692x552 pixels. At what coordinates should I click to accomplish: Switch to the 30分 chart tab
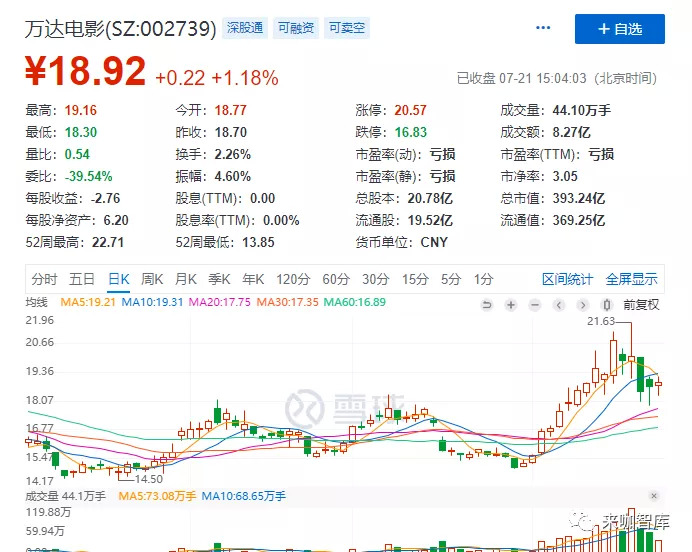(x=376, y=279)
